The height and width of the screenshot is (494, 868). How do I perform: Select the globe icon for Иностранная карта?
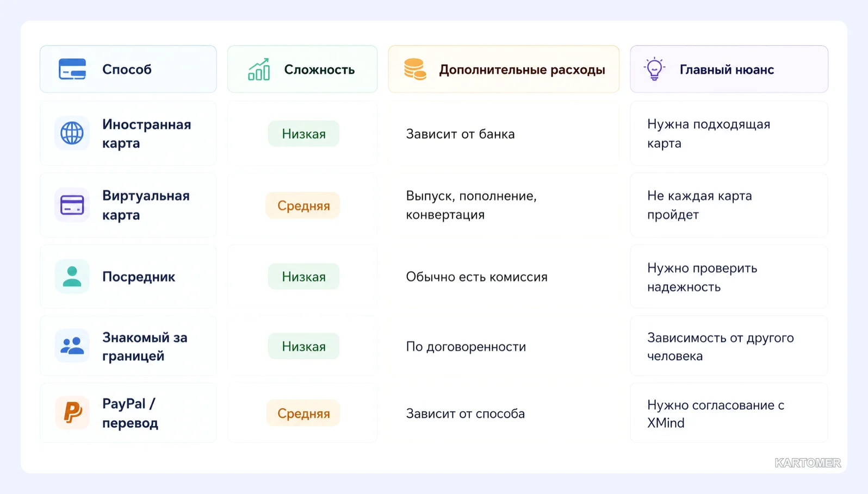(72, 133)
